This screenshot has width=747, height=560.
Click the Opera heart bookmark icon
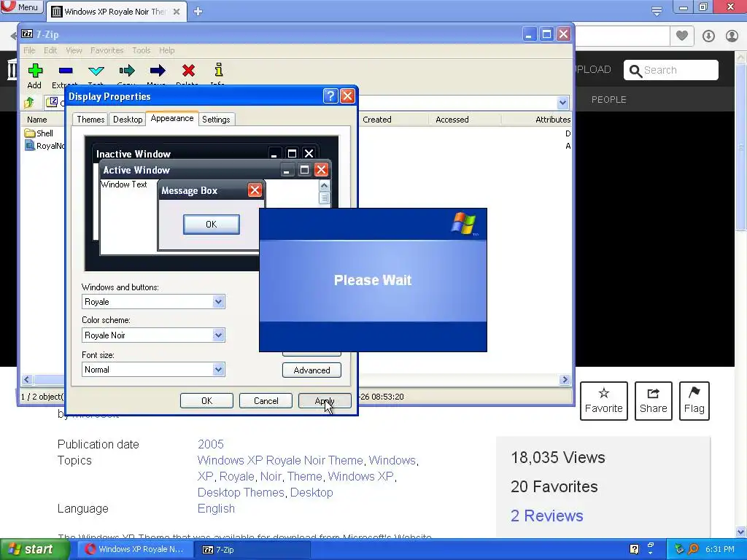682,36
